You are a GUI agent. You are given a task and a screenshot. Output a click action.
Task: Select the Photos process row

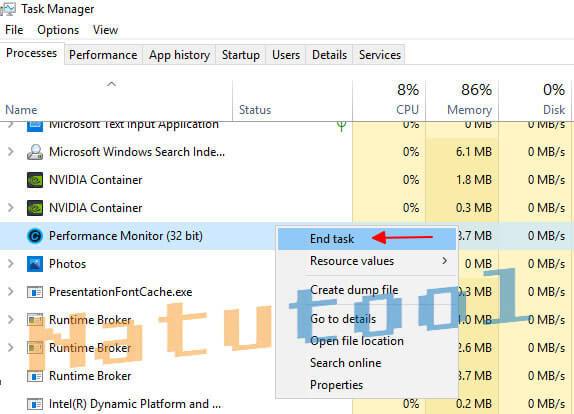click(138, 264)
